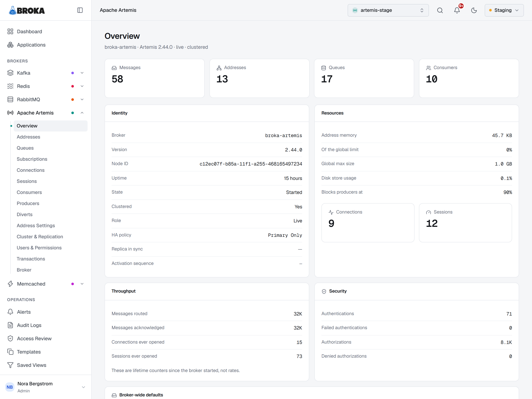This screenshot has width=532, height=399.
Task: Collapse the sidebar panel icon
Action: point(80,10)
